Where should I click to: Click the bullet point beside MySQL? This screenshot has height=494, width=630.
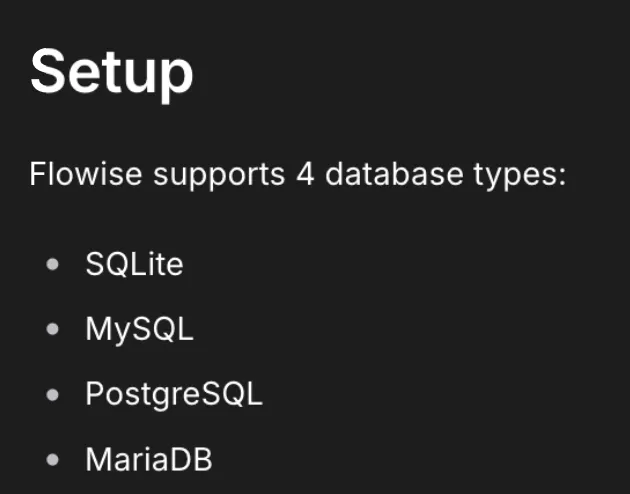point(53,331)
